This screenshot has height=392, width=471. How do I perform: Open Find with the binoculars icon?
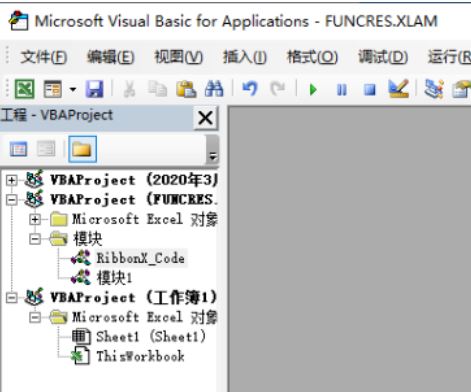click(214, 89)
